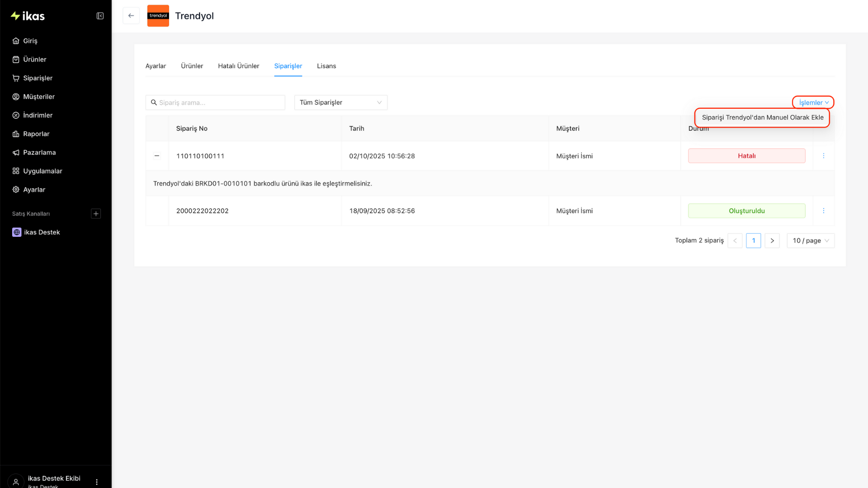Click Uygulamalar grid icon in sidebar
Image resolution: width=868 pixels, height=488 pixels.
pos(16,171)
